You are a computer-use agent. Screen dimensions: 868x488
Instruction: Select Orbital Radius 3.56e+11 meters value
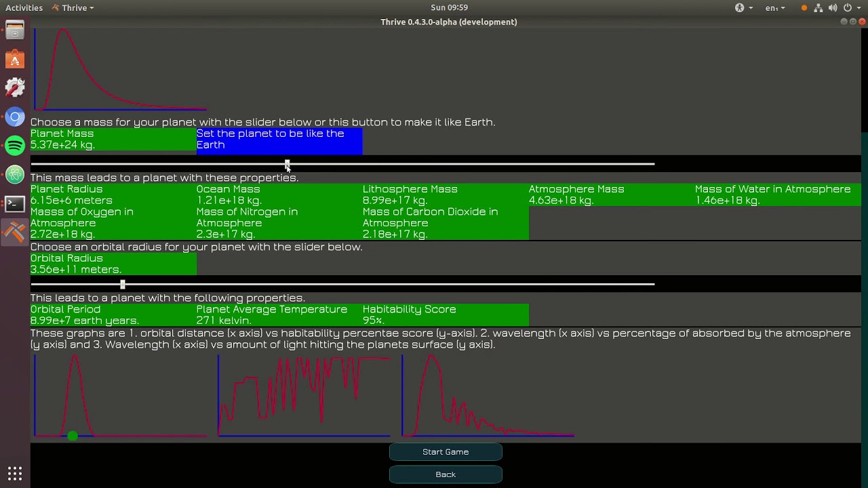coord(113,264)
